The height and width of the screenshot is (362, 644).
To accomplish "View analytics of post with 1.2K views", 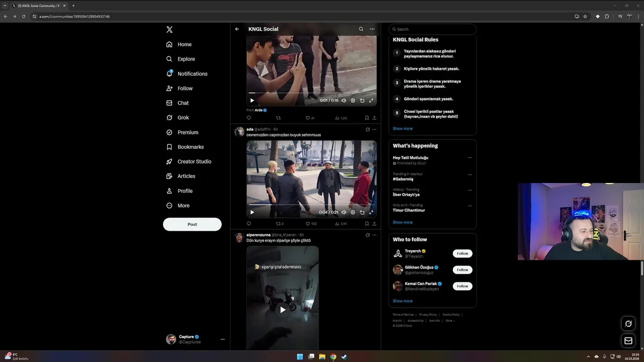I will click(x=341, y=118).
